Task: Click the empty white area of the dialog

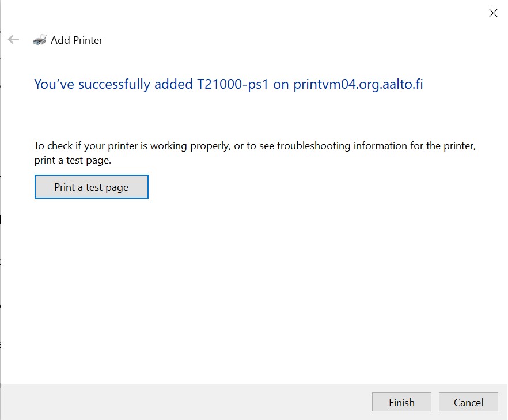Action: tap(254, 292)
